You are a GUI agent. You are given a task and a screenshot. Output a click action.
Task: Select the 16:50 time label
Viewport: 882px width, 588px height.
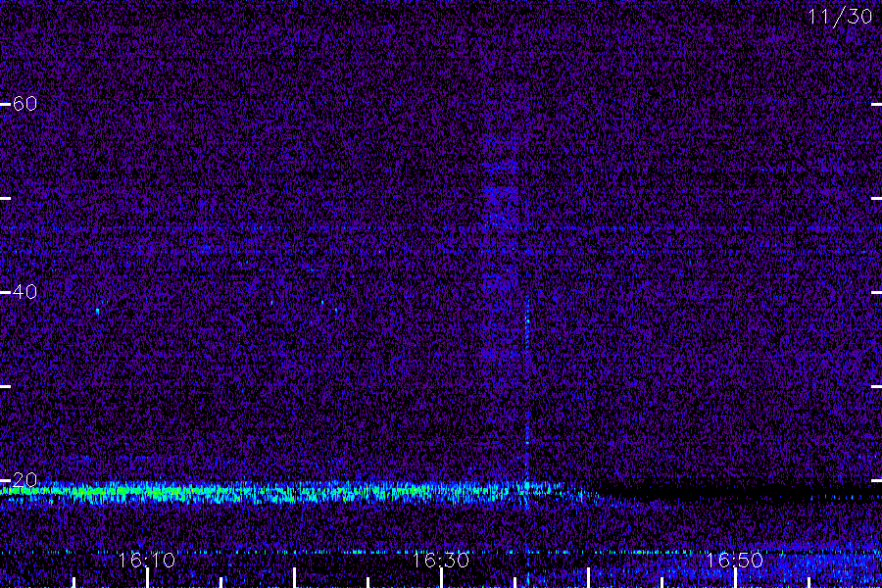coord(735,560)
